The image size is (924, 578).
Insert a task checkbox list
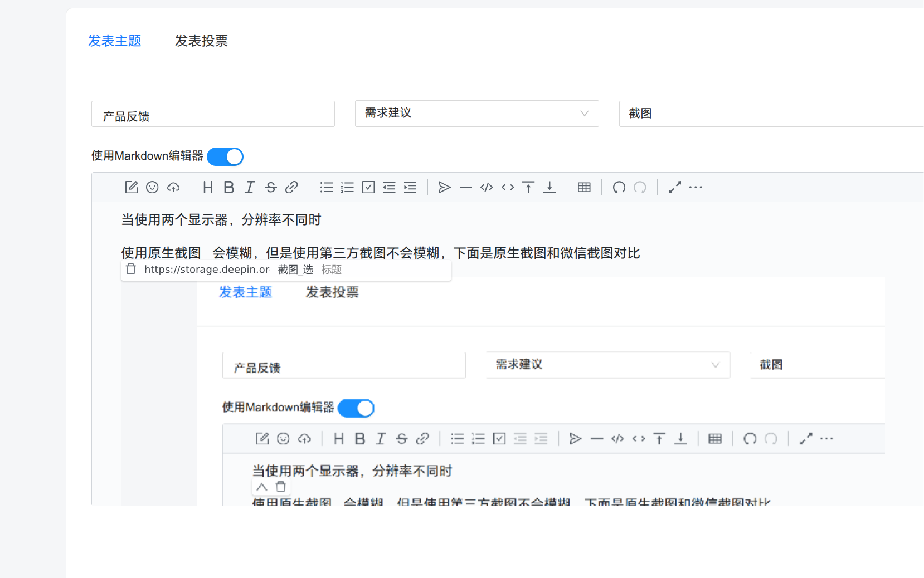[x=368, y=187]
